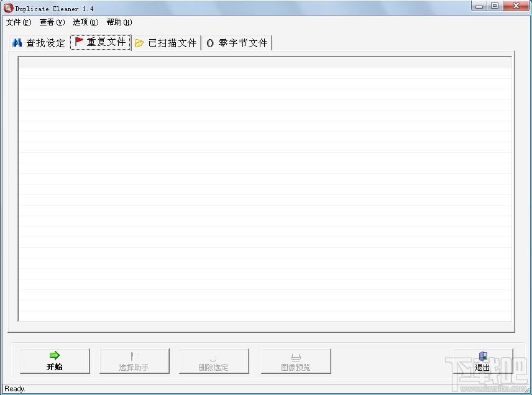Open the 选项(O) menu
The height and width of the screenshot is (395, 532).
pos(86,22)
